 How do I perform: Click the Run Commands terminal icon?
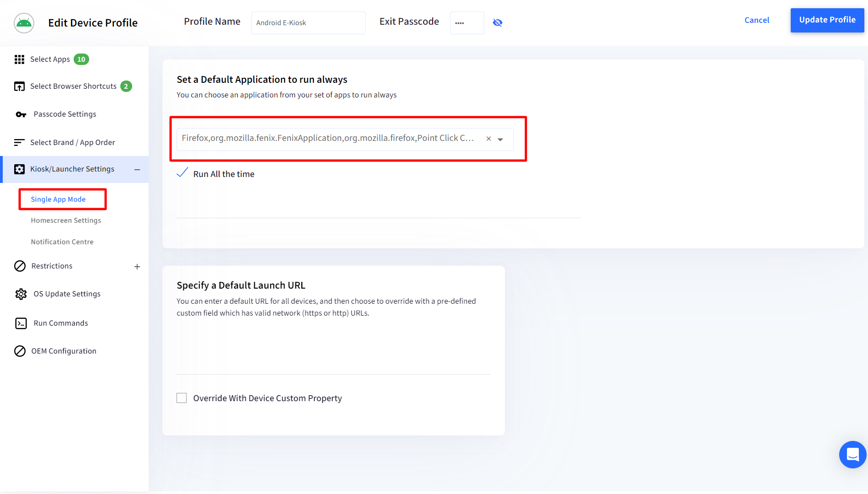click(x=21, y=323)
